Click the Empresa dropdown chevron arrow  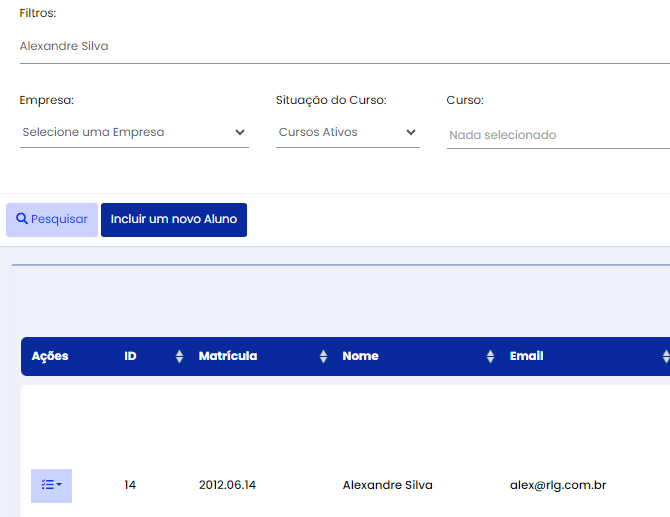[240, 132]
